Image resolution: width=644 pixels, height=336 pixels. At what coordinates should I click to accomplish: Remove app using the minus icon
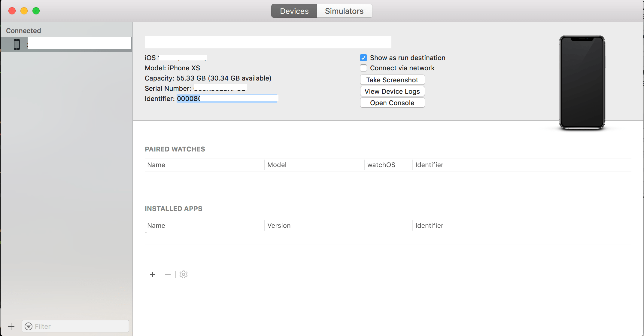(168, 274)
